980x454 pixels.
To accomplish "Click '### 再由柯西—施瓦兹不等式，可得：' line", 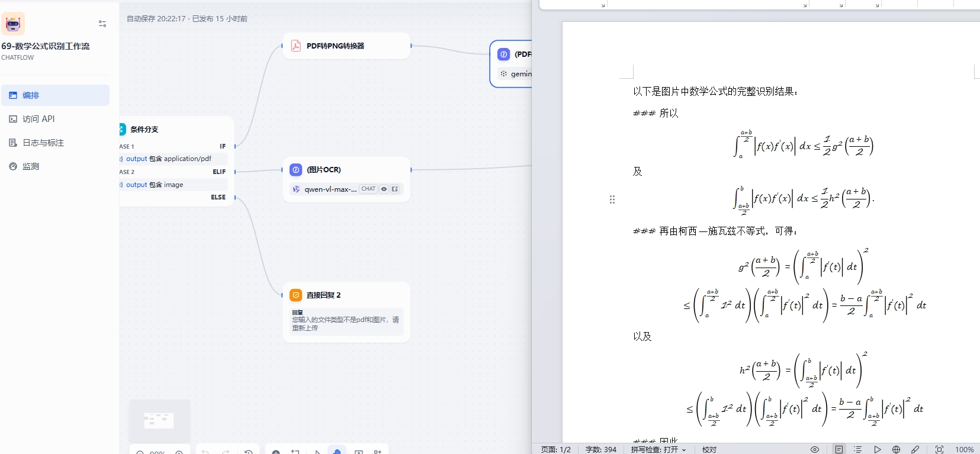I will (x=715, y=231).
